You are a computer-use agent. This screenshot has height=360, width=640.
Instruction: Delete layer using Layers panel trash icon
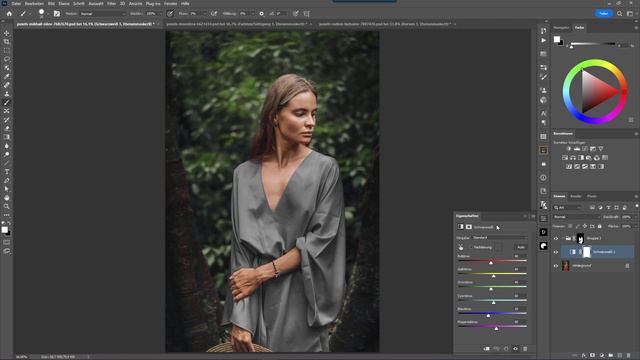pyautogui.click(x=629, y=356)
